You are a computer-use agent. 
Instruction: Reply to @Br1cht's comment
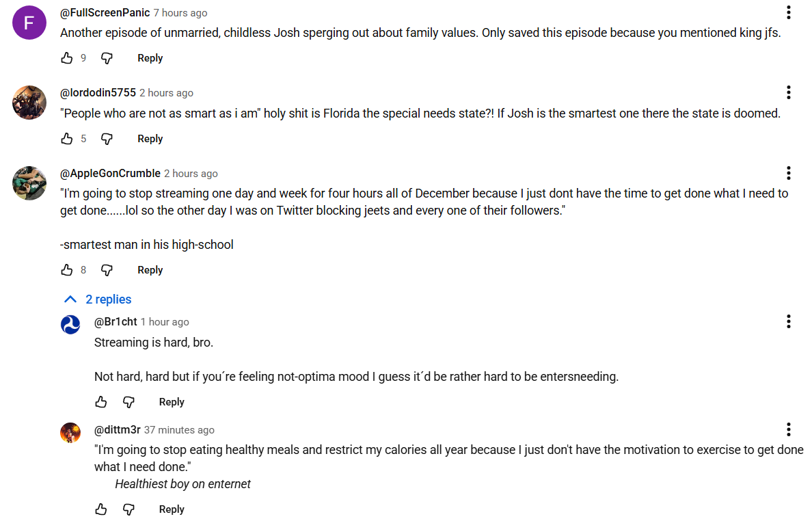coord(172,402)
